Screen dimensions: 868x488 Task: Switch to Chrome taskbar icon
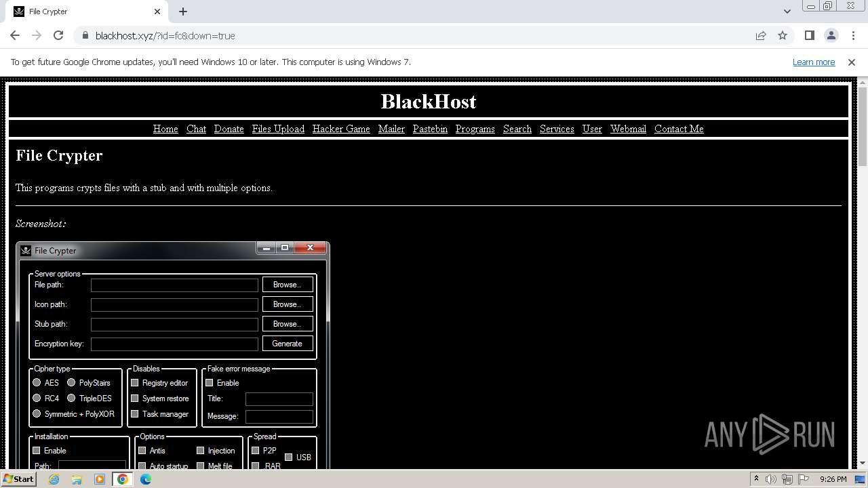(123, 479)
